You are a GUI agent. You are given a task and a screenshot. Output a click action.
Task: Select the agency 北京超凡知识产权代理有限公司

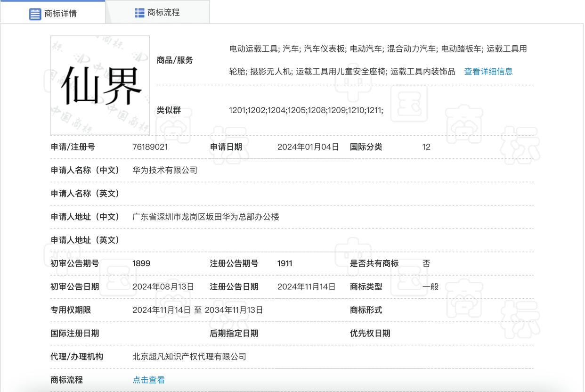point(189,357)
